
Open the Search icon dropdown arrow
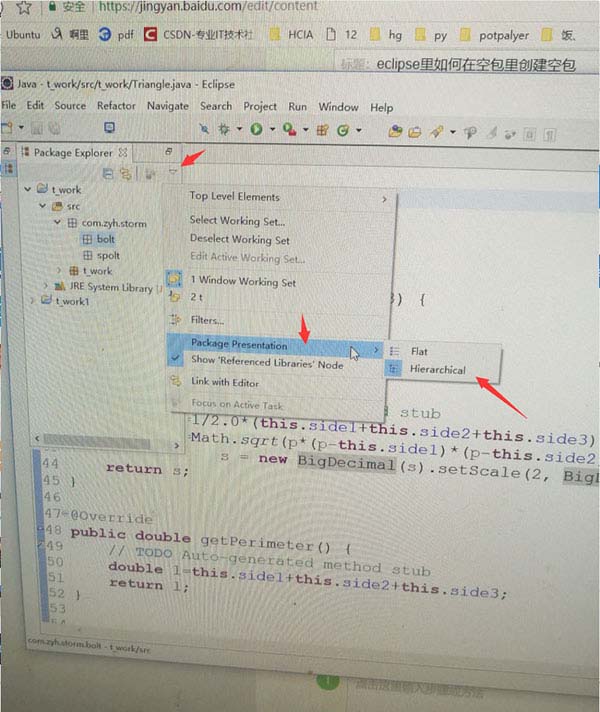coord(453,133)
